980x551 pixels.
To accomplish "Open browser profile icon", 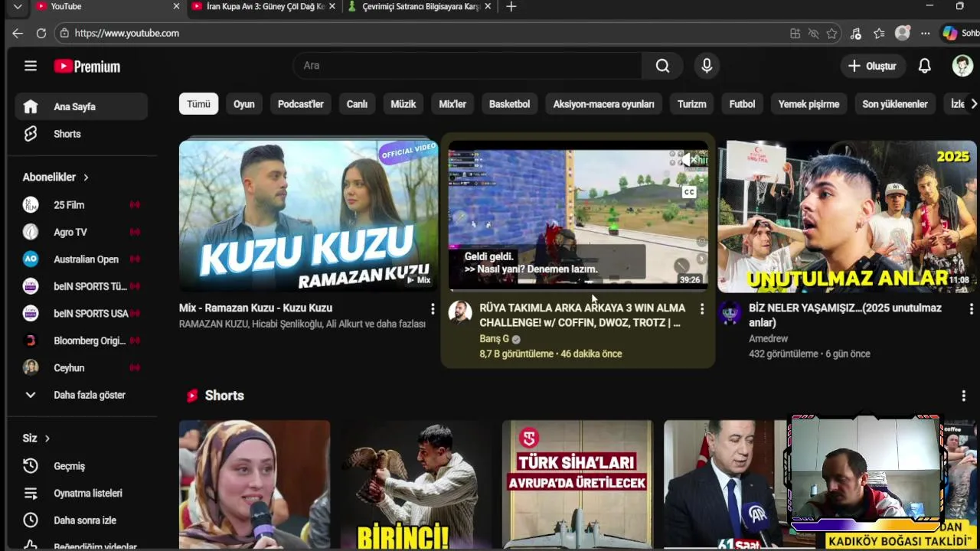I will (903, 34).
